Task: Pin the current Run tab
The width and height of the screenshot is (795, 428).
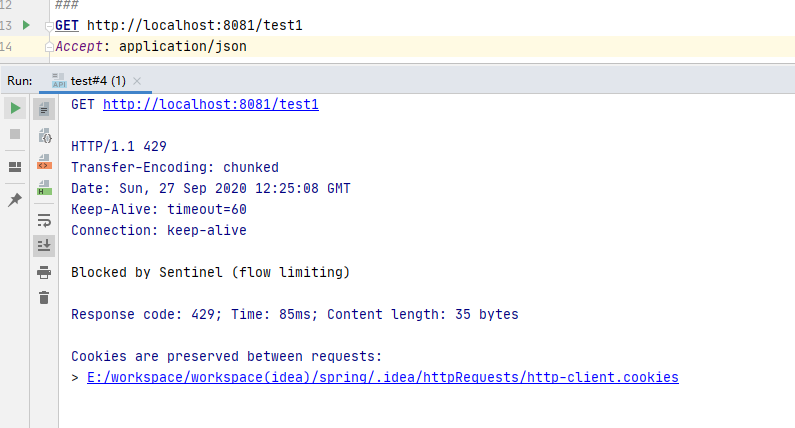Action: (x=15, y=200)
